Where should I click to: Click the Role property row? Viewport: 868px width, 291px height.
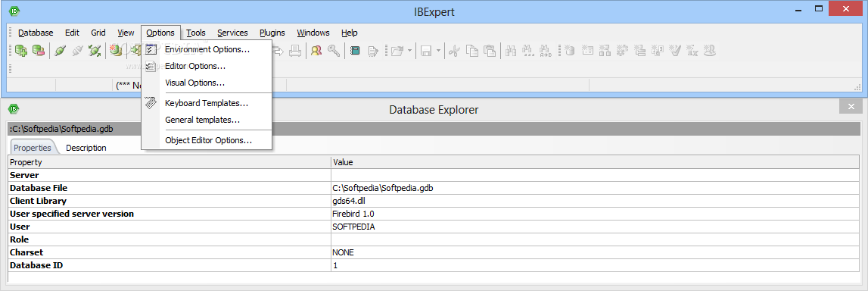pos(434,239)
